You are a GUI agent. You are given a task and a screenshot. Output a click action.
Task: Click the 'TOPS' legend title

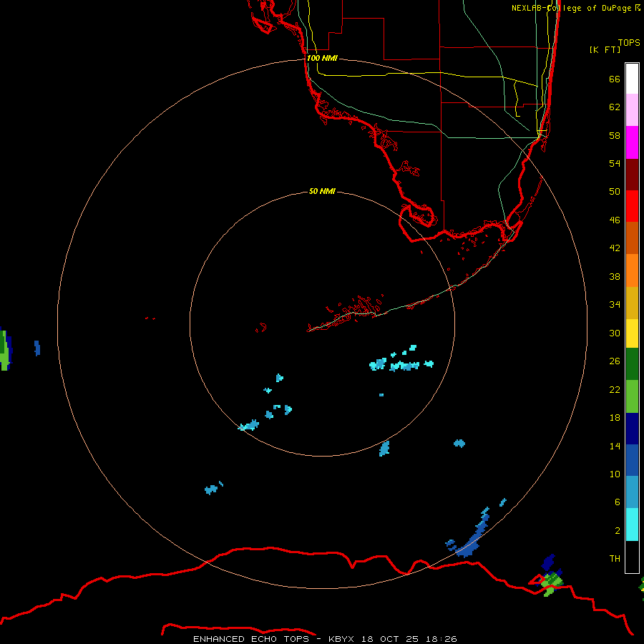(629, 42)
